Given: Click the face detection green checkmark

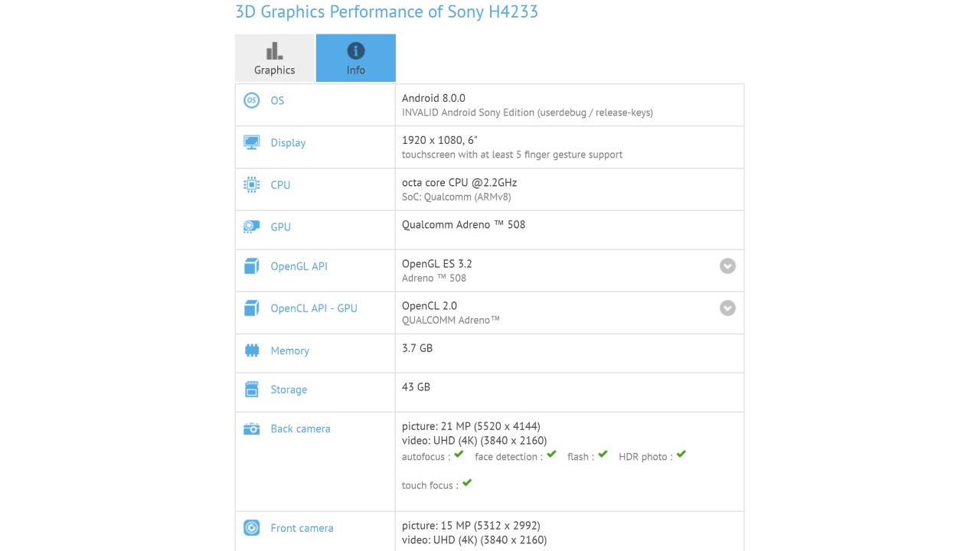Looking at the screenshot, I should tap(551, 455).
